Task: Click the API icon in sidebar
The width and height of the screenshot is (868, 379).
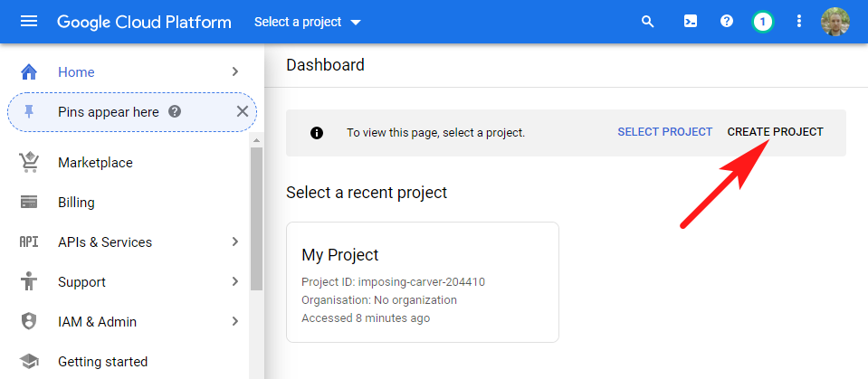Action: pos(29,242)
